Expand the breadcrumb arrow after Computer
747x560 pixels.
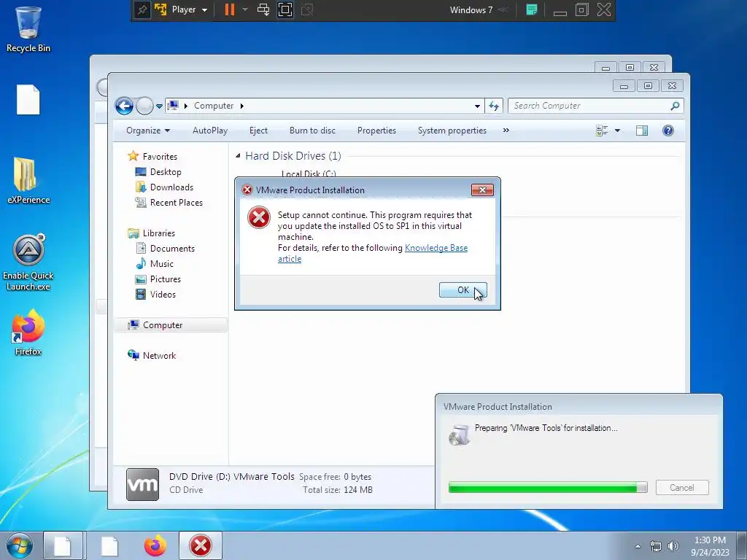point(242,106)
